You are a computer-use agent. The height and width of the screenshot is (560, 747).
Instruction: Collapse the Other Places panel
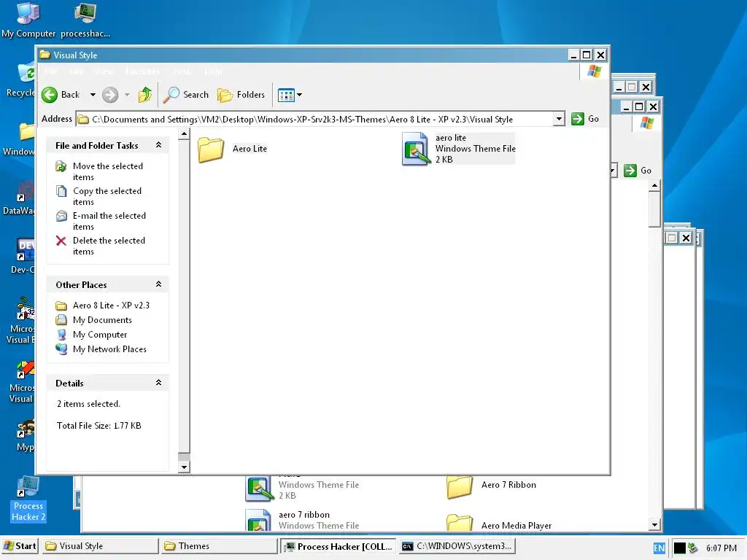[x=158, y=284]
